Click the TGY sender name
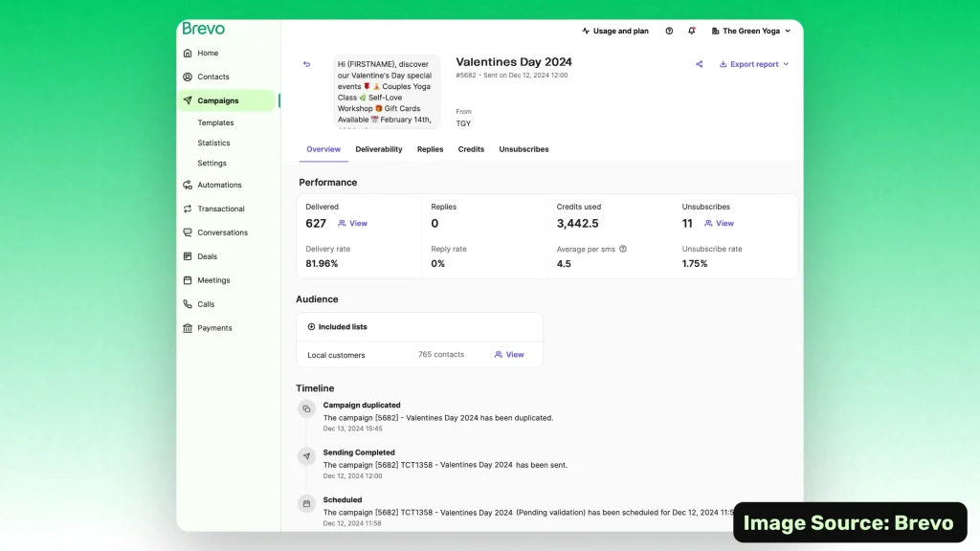The height and width of the screenshot is (551, 980). pyautogui.click(x=463, y=123)
